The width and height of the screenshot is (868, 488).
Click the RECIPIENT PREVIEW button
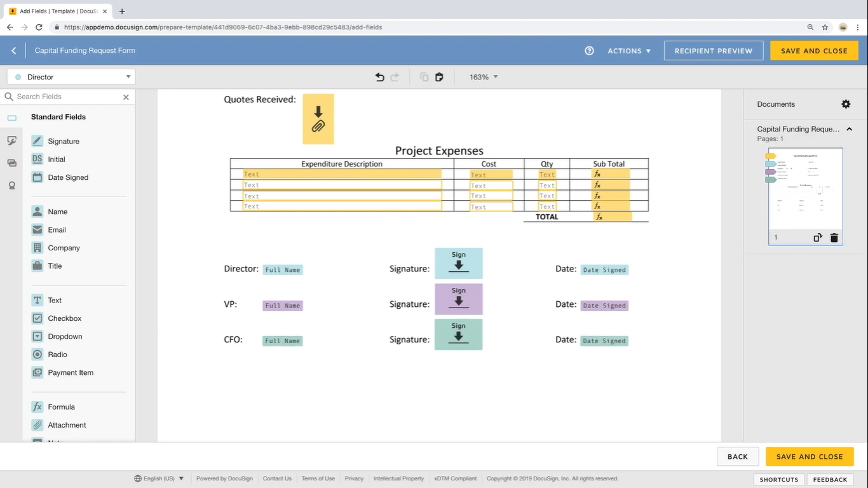(714, 51)
